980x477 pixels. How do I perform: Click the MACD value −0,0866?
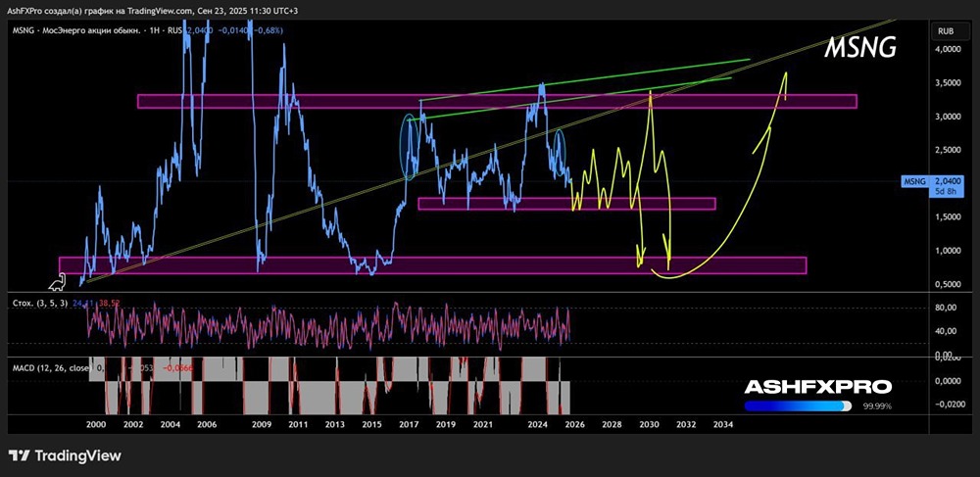[176, 368]
